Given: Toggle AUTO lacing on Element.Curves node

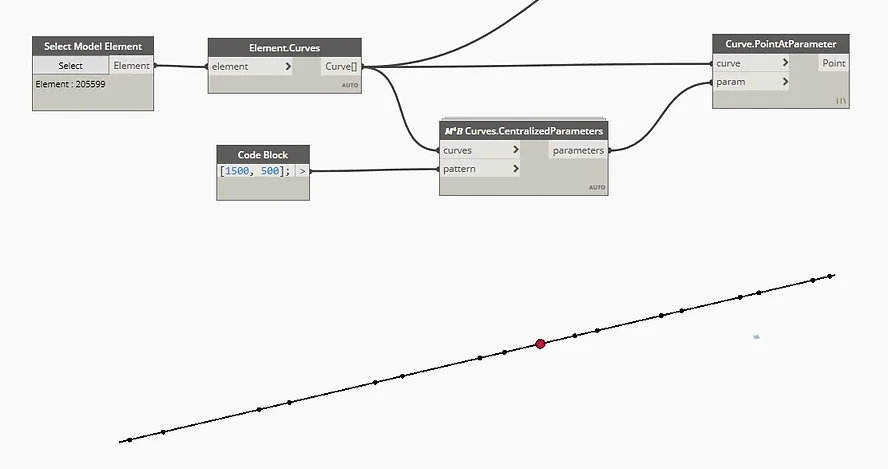Looking at the screenshot, I should coord(348,85).
